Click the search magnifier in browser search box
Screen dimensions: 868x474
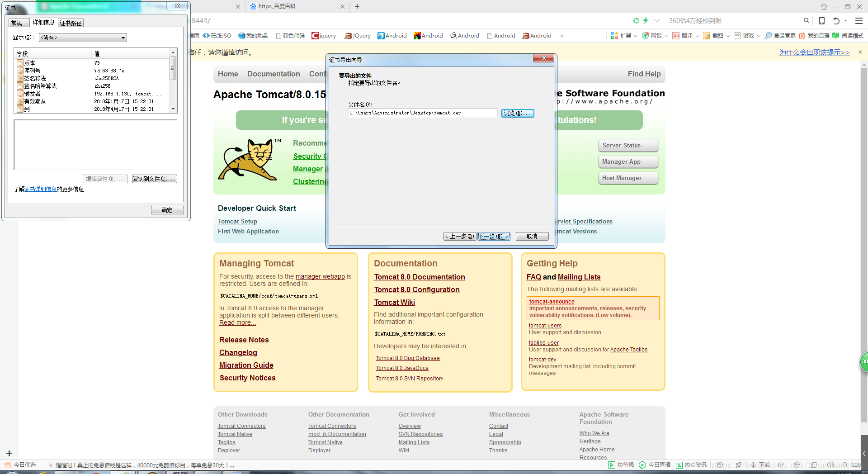pos(806,21)
